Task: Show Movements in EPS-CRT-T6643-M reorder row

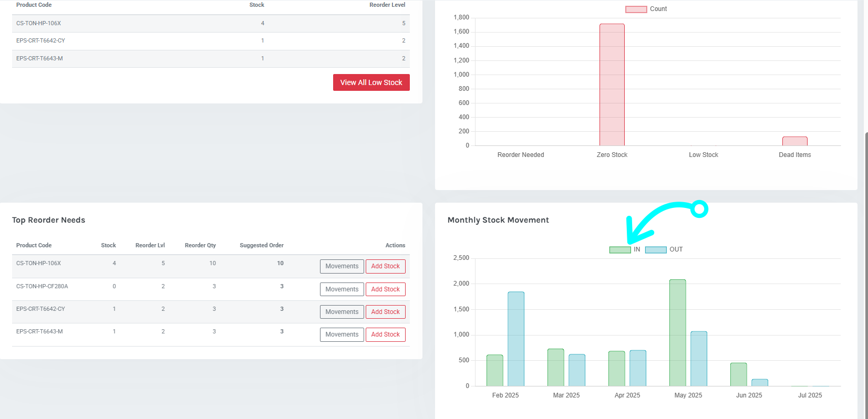Action: coord(342,334)
